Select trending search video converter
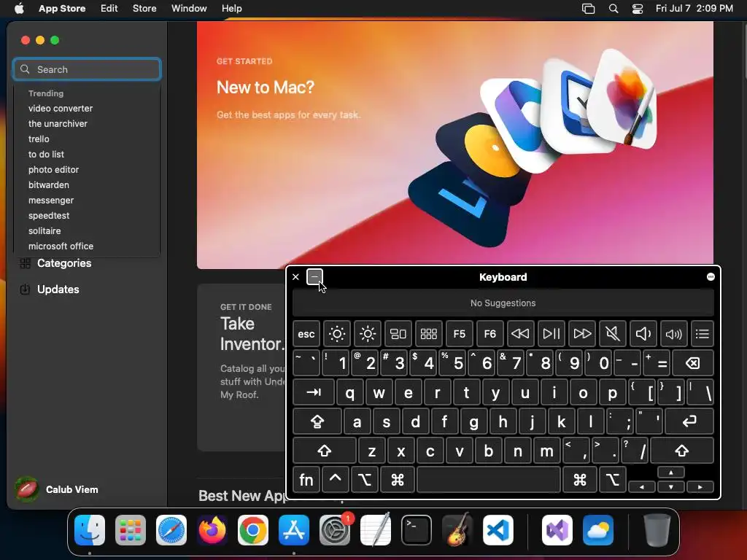The image size is (747, 560). 61,109
